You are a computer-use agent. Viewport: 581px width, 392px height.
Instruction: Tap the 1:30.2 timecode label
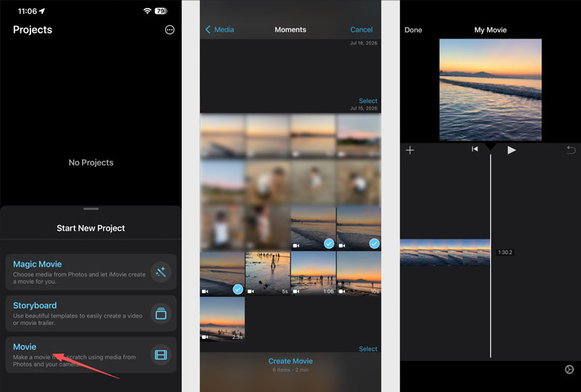(505, 253)
